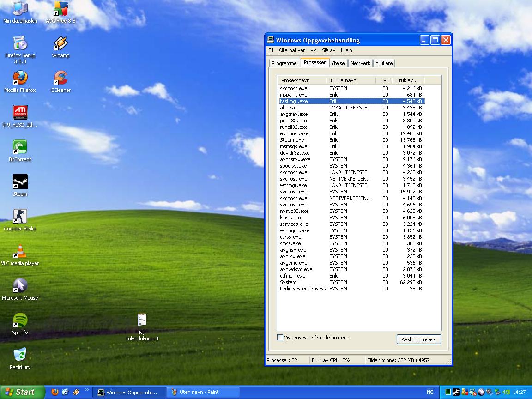Image resolution: width=532 pixels, height=399 pixels.
Task: Open the Alternativer menu
Action: pyautogui.click(x=291, y=50)
